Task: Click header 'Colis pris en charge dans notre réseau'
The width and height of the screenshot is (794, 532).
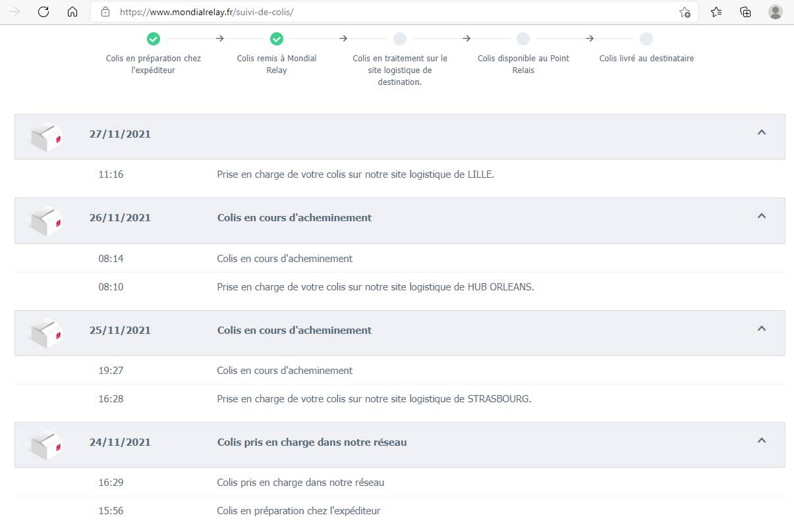Action: [x=312, y=442]
